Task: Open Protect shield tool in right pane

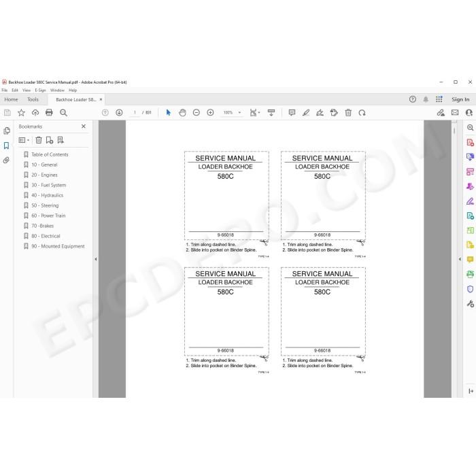Action: [x=471, y=289]
